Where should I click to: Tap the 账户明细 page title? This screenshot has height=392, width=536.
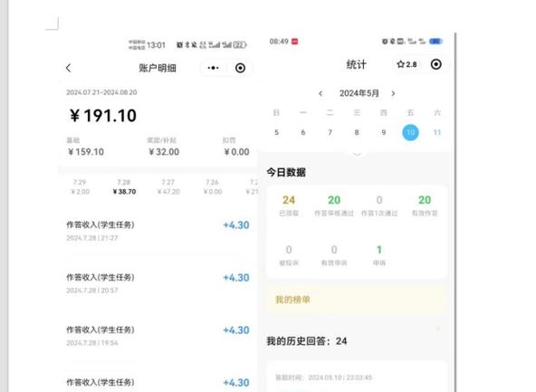[x=158, y=68]
